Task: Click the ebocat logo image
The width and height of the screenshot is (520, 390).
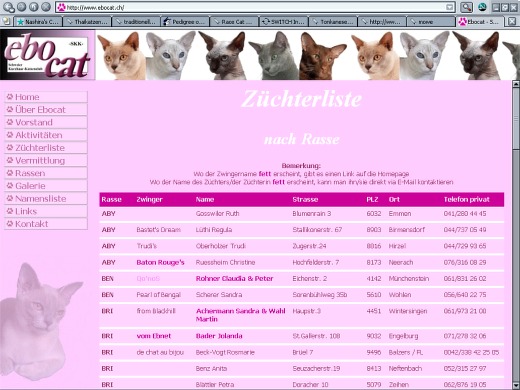Action: 48,55
